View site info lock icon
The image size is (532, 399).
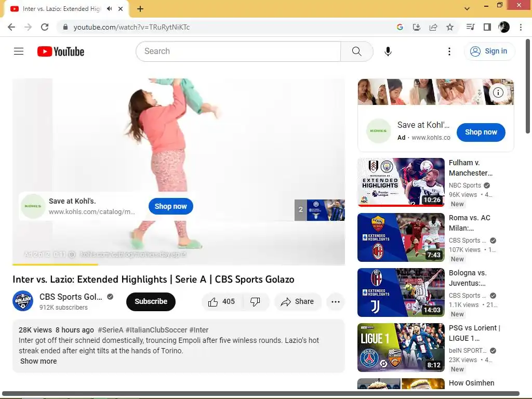coord(65,27)
